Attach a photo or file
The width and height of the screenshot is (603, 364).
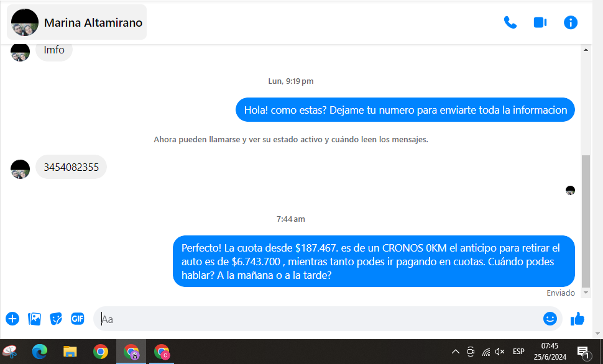point(34,319)
